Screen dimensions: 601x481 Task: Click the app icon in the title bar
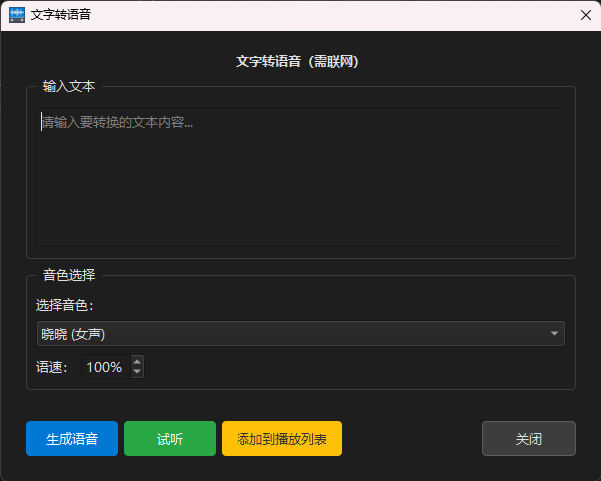[x=16, y=15]
